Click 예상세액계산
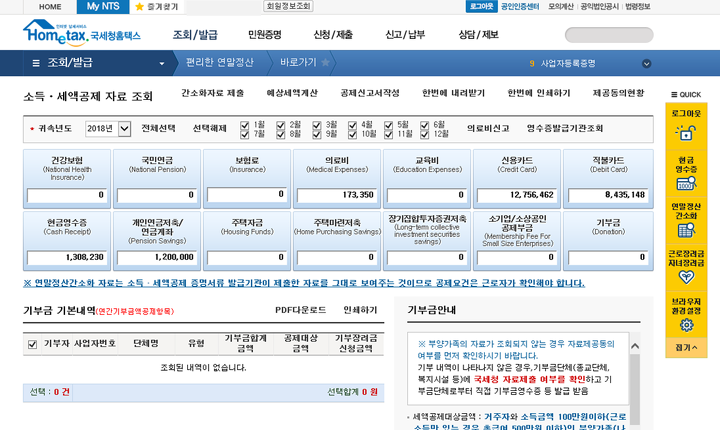 pyautogui.click(x=292, y=93)
